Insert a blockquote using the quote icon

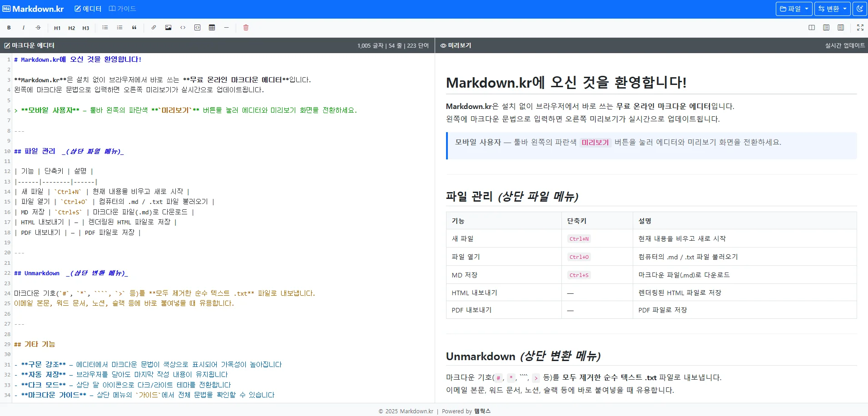134,28
